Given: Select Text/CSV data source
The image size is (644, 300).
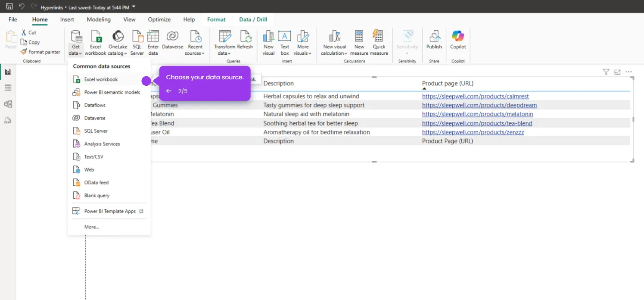Looking at the screenshot, I should click(109, 157).
